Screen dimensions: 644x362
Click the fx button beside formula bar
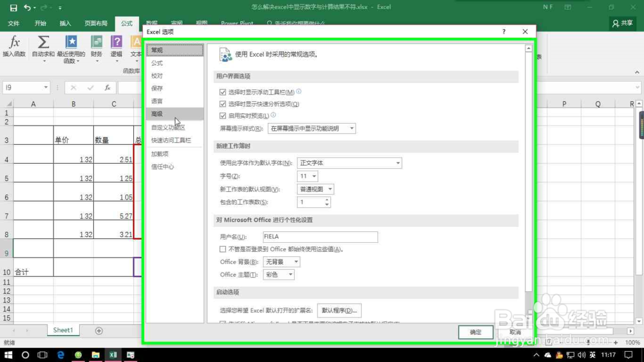[x=108, y=88]
